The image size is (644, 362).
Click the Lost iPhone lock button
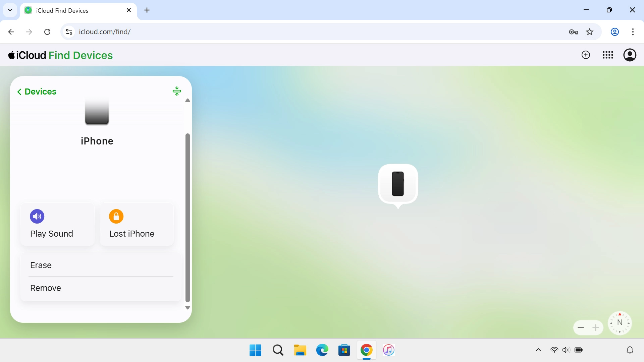pos(137,224)
